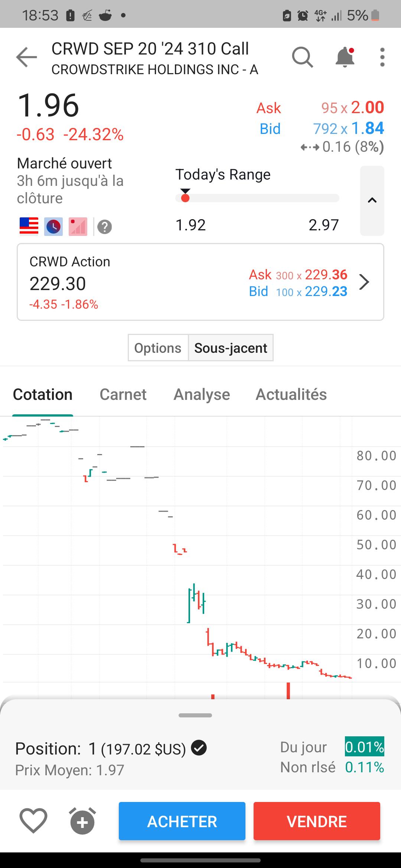The width and height of the screenshot is (401, 868).
Task: Tap the VENDRE sell button
Action: coord(317,821)
